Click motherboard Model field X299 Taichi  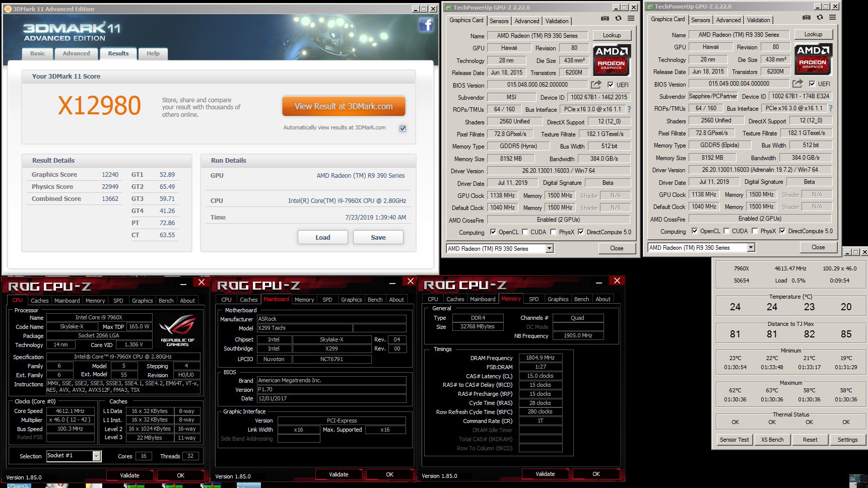point(304,328)
